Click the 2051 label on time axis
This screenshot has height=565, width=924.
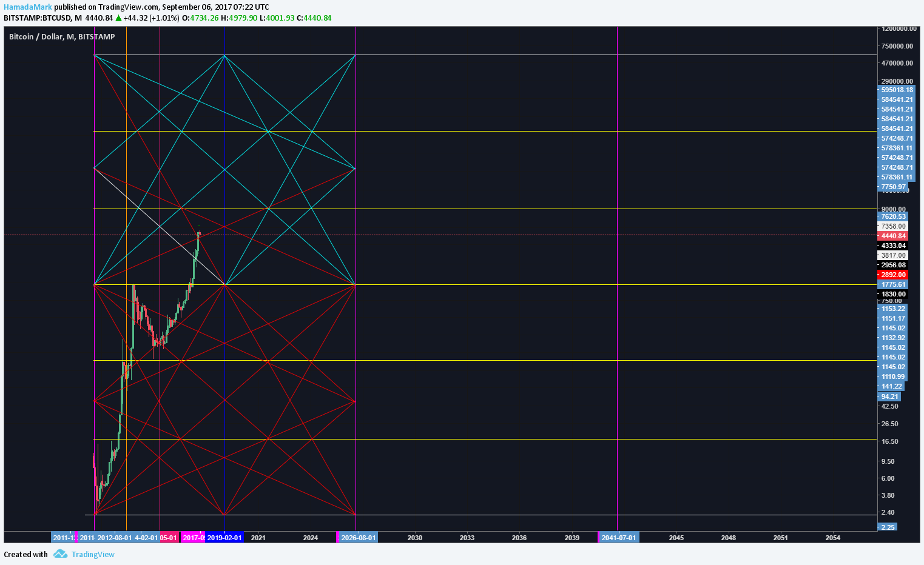(781, 538)
